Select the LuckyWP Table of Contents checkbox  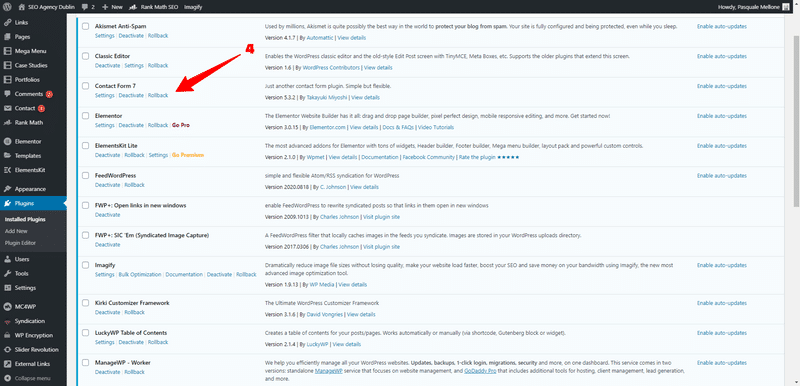tap(85, 332)
